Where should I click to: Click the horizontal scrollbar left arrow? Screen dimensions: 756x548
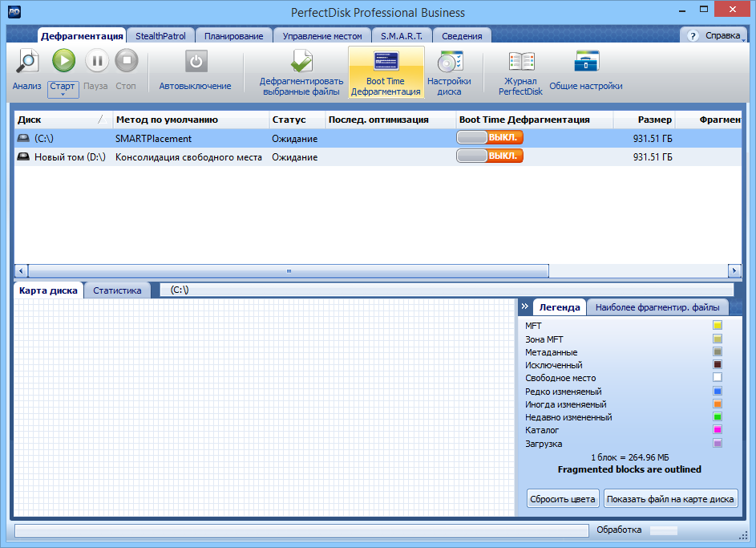[21, 270]
